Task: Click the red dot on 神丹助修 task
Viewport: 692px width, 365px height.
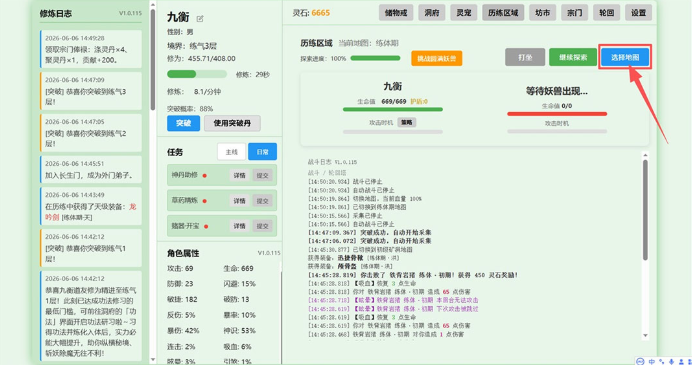Action: 204,175
